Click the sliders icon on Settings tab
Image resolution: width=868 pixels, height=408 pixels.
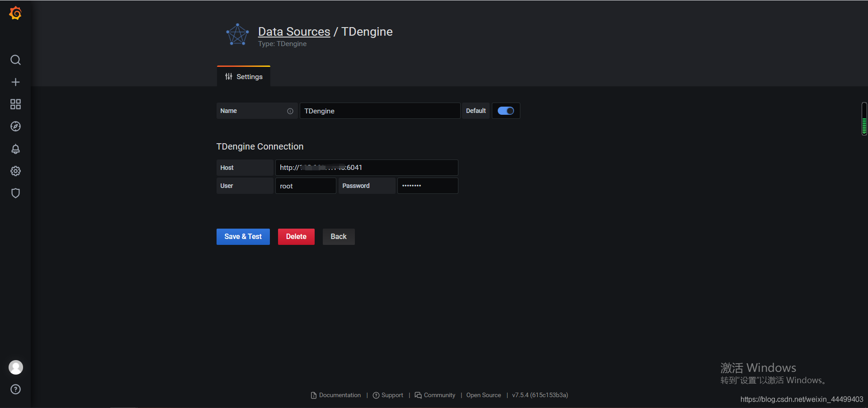point(229,77)
